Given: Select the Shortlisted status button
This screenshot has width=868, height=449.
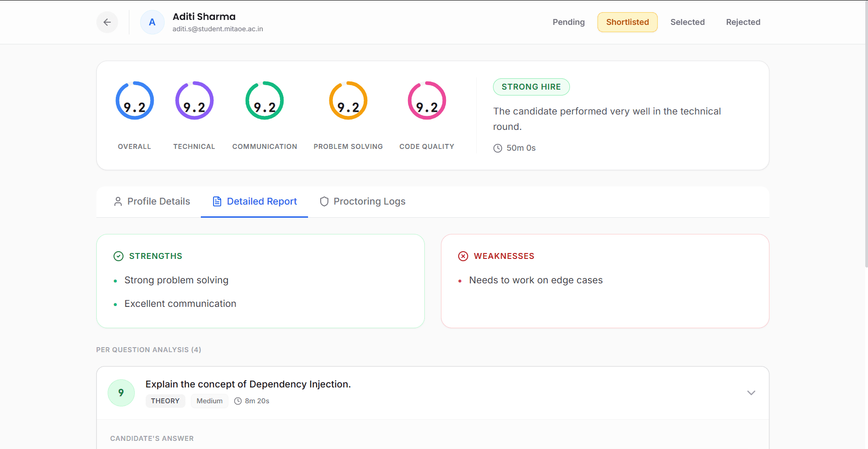Looking at the screenshot, I should click(x=627, y=22).
